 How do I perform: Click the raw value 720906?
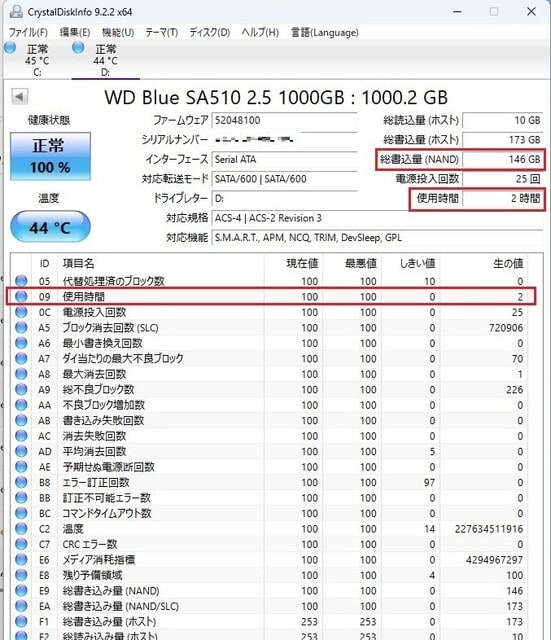pyautogui.click(x=506, y=327)
